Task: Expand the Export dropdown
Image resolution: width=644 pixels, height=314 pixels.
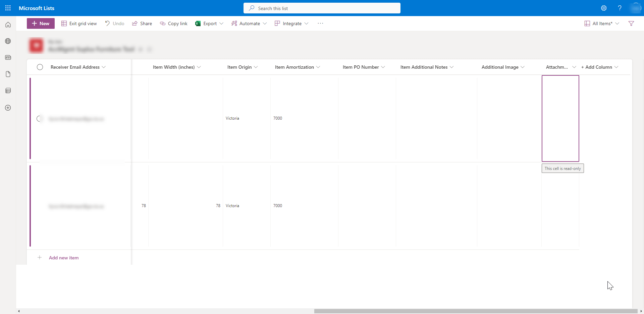Action: pos(209,23)
